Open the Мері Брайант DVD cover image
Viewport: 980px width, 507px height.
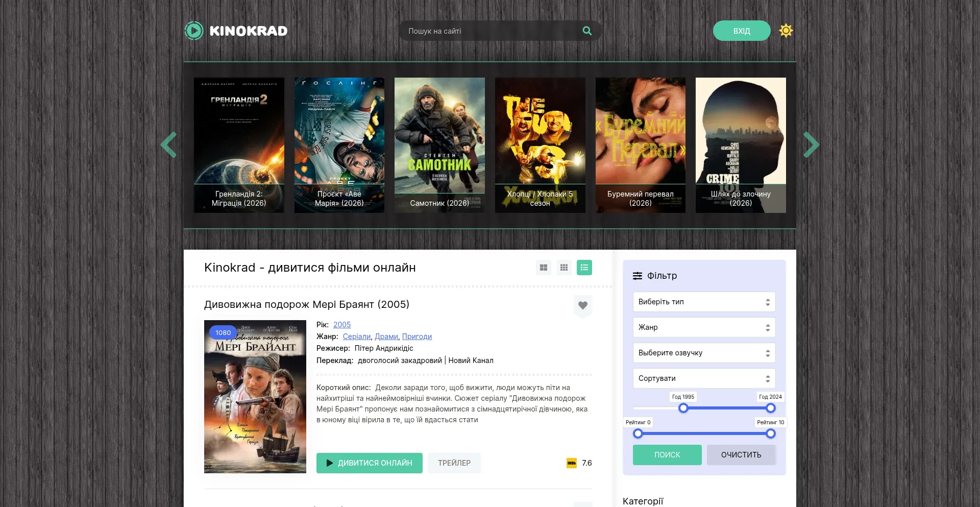pyautogui.click(x=255, y=397)
